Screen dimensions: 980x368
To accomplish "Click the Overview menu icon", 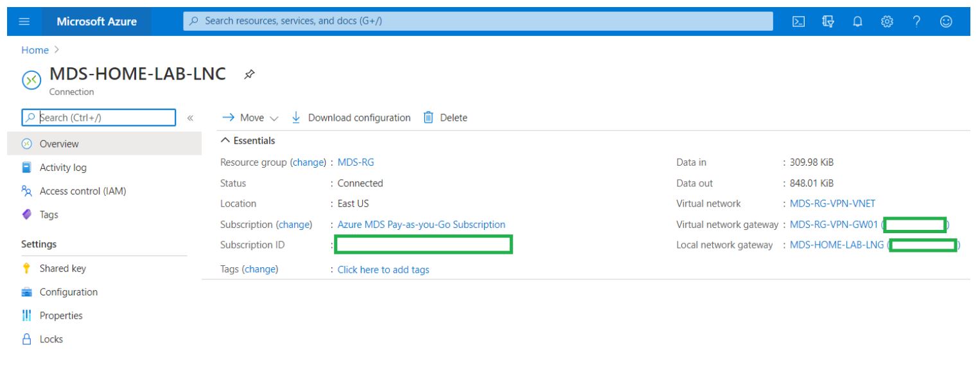I will pyautogui.click(x=26, y=144).
